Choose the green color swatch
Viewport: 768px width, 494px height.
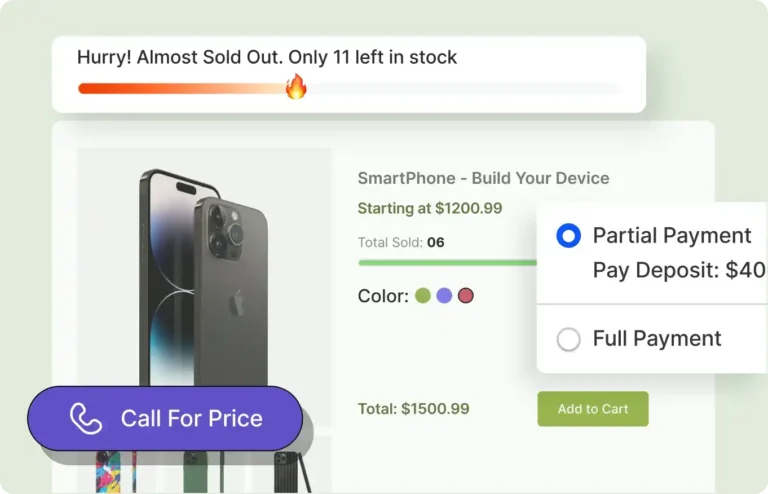tap(423, 296)
